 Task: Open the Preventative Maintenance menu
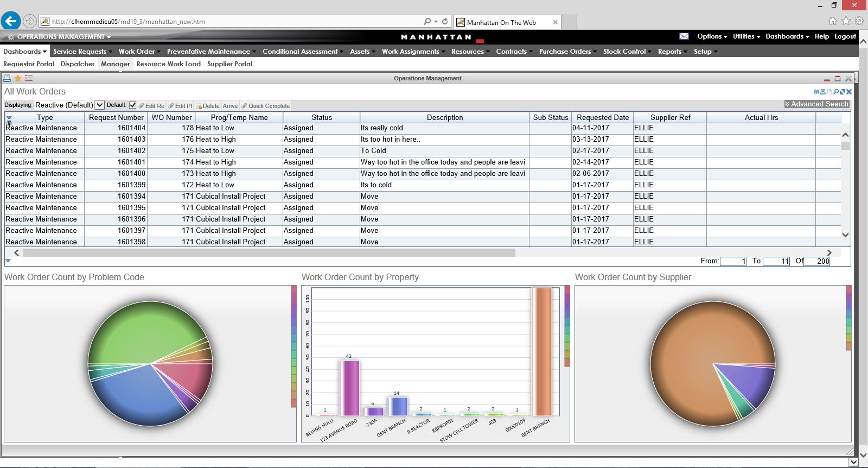point(211,52)
